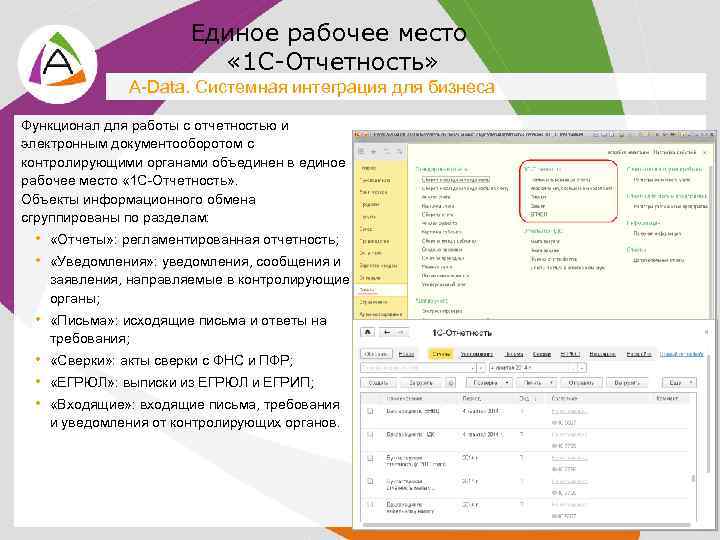
Task: Select Главное section in yellow sidebar
Action: tap(368, 169)
